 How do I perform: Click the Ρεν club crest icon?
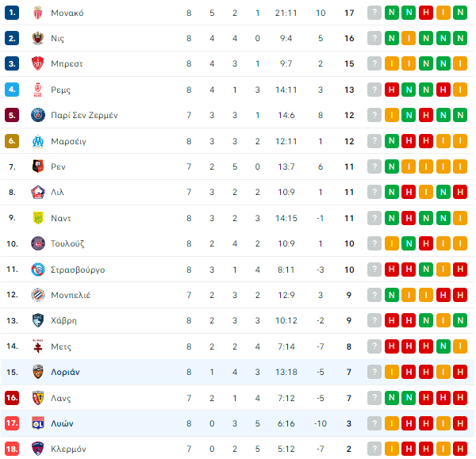(x=38, y=166)
